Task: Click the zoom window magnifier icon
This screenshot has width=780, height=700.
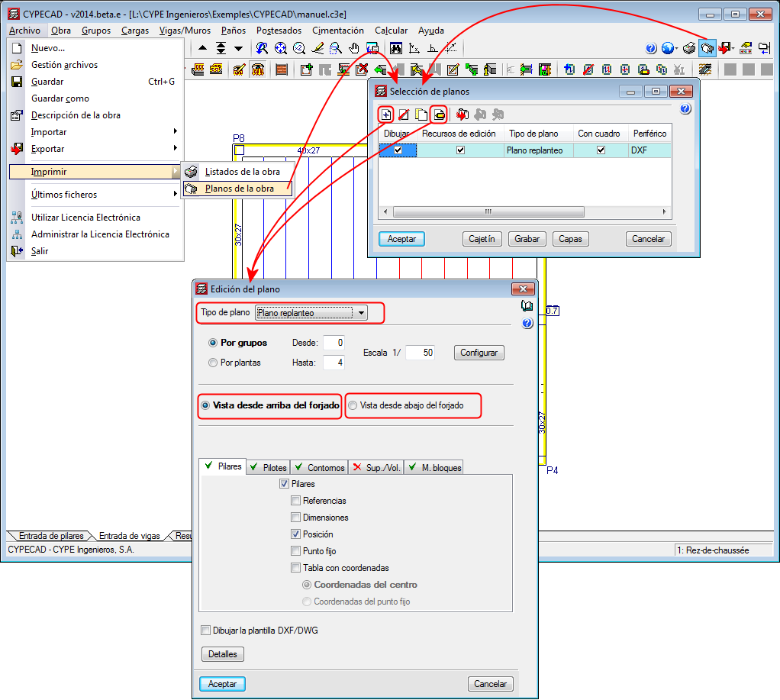Action: tap(336, 48)
